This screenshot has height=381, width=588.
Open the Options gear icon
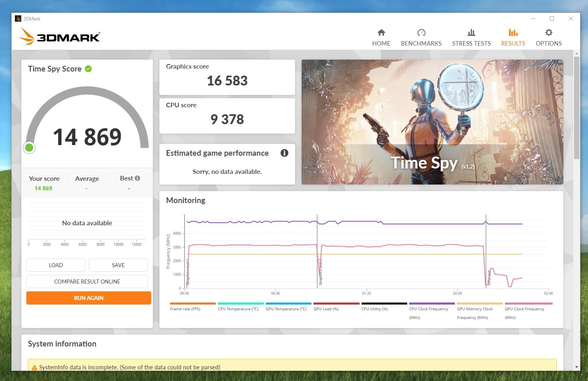point(548,33)
